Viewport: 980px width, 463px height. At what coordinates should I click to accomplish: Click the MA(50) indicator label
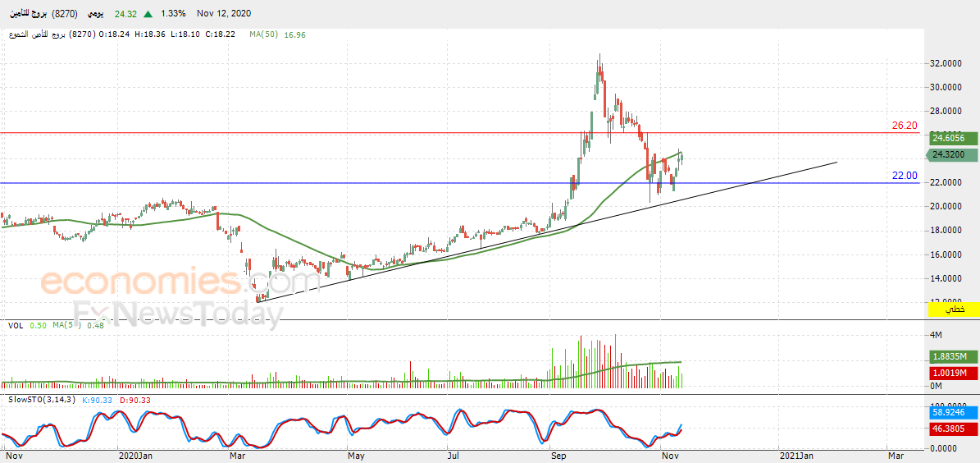point(264,35)
